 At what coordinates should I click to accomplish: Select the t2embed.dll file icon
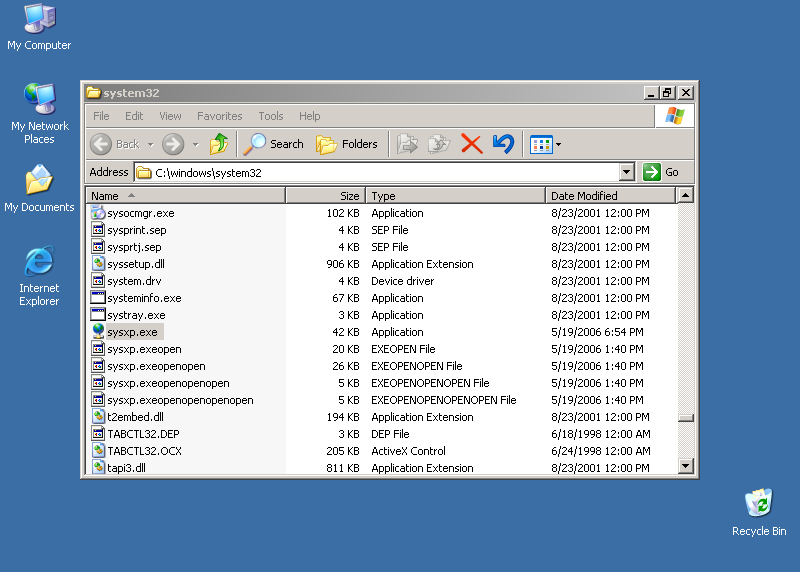click(x=98, y=417)
